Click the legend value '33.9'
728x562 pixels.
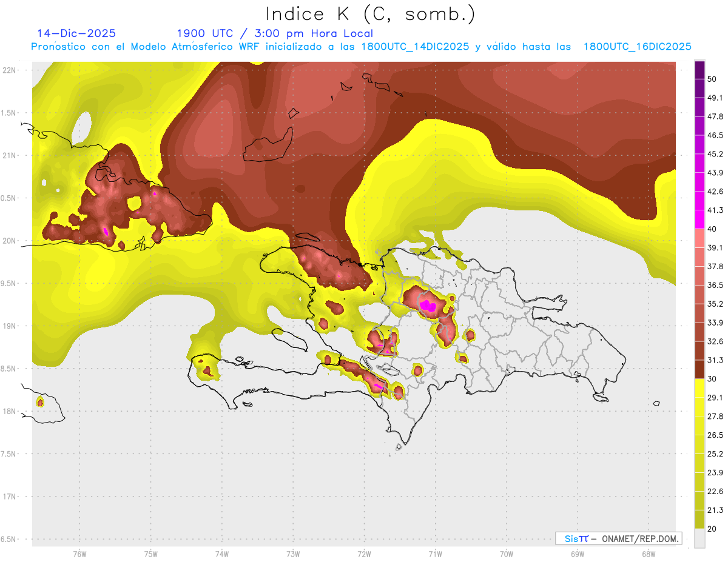[715, 323]
